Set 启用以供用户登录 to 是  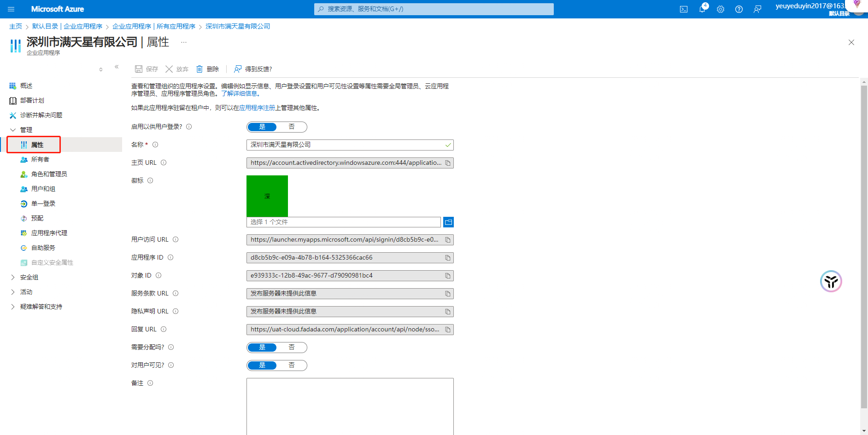262,127
